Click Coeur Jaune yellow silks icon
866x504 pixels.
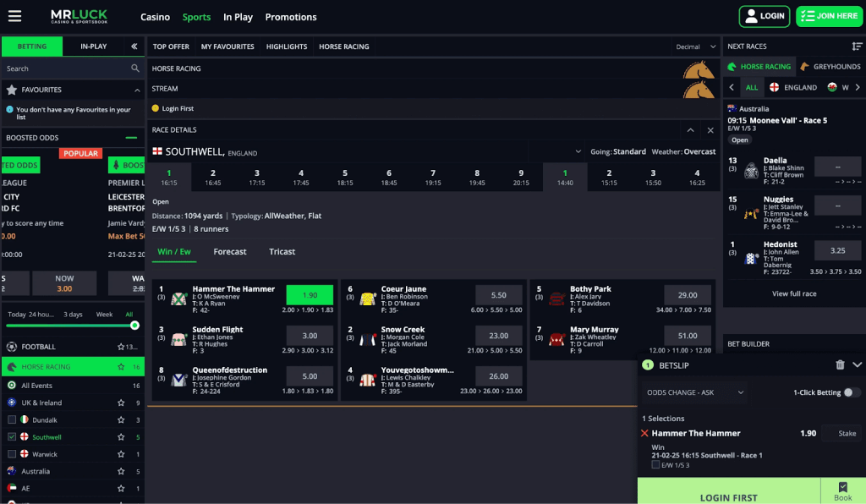(368, 299)
